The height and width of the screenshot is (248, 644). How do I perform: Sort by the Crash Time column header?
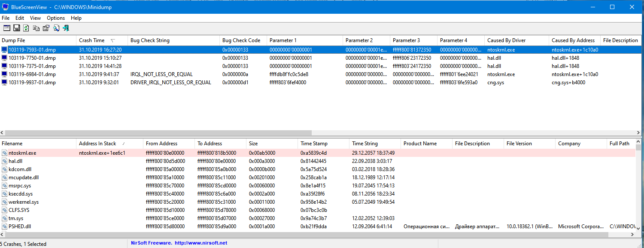coord(92,40)
